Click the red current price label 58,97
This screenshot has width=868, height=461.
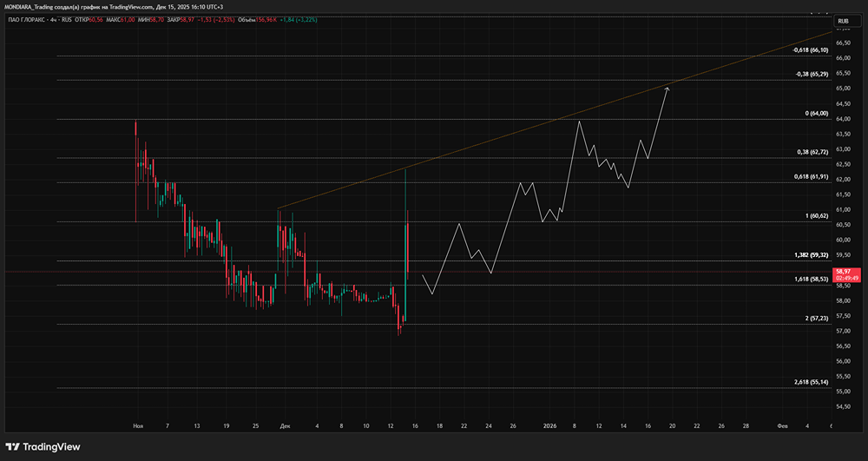coord(844,272)
